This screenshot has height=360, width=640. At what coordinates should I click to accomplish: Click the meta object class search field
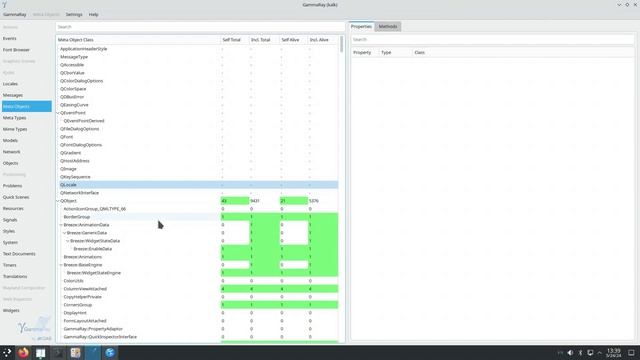click(x=200, y=27)
